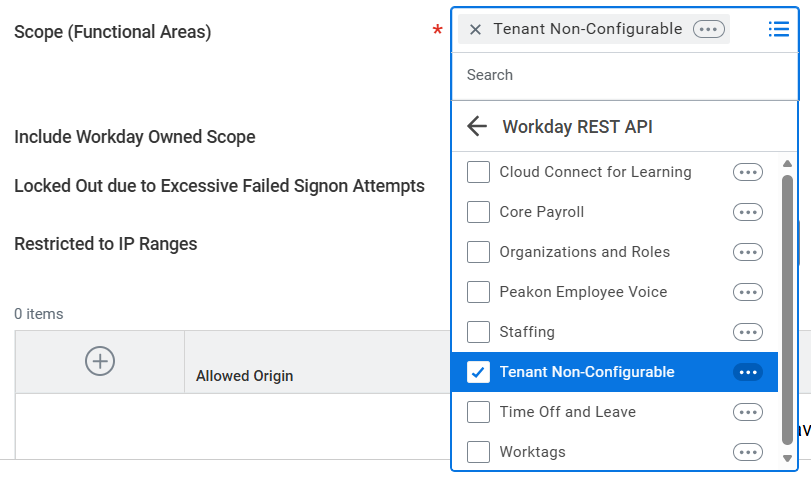Uncheck the Tenant Non-Configurable checkbox
Screen dimensions: 811x479
tap(479, 372)
